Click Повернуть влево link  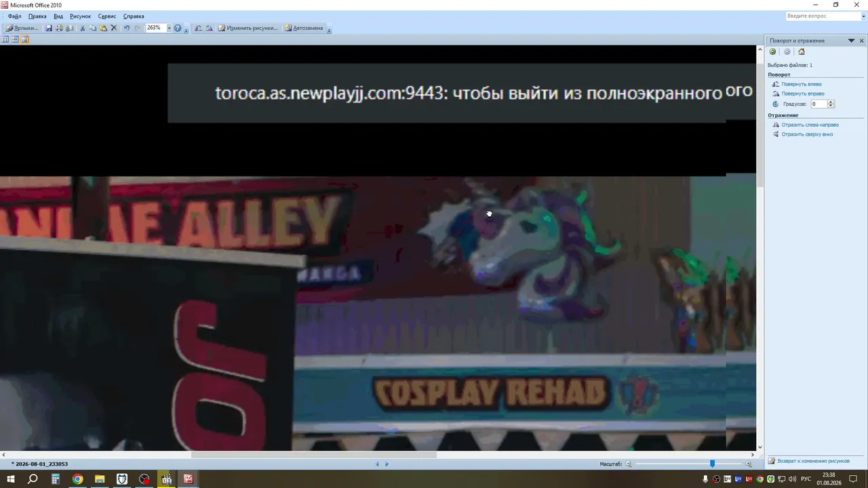pyautogui.click(x=802, y=84)
